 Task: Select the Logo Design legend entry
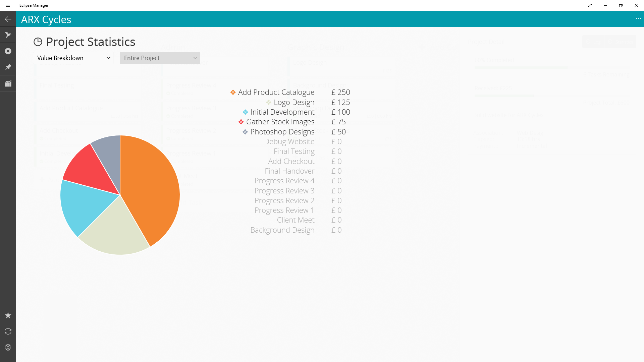(x=294, y=102)
